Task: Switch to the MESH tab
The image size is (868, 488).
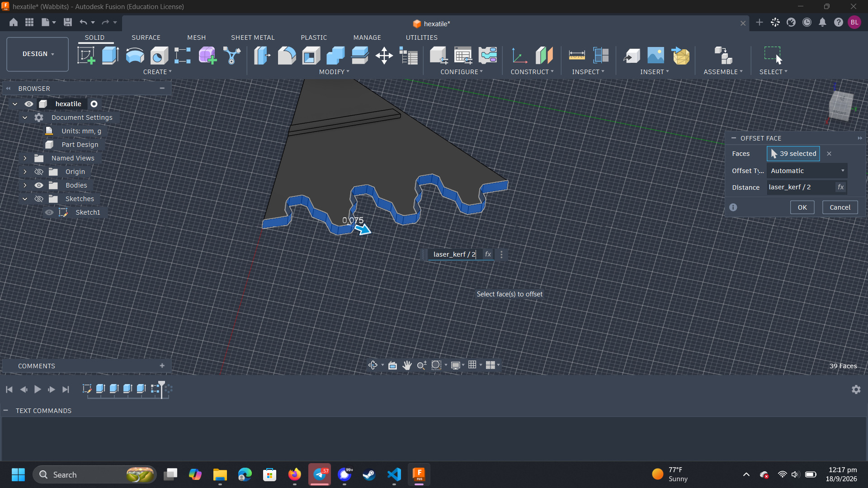Action: [x=197, y=38]
